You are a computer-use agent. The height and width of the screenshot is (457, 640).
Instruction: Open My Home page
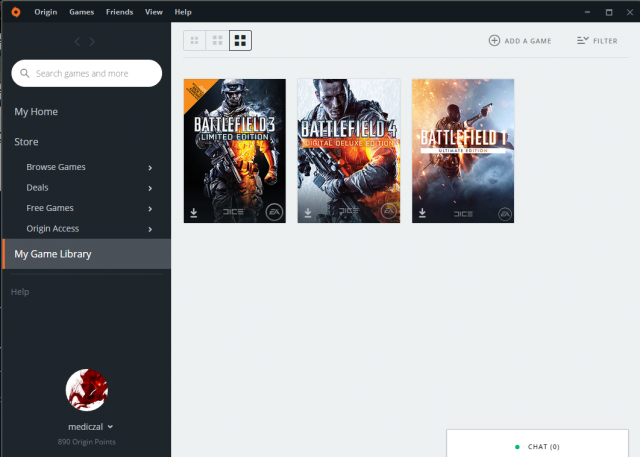(36, 112)
